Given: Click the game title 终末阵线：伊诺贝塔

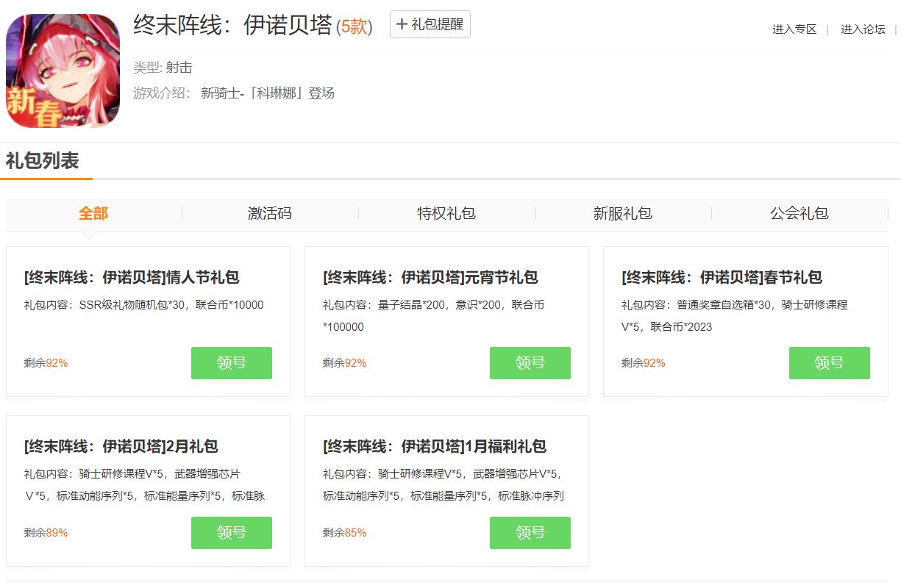Looking at the screenshot, I should 232,26.
